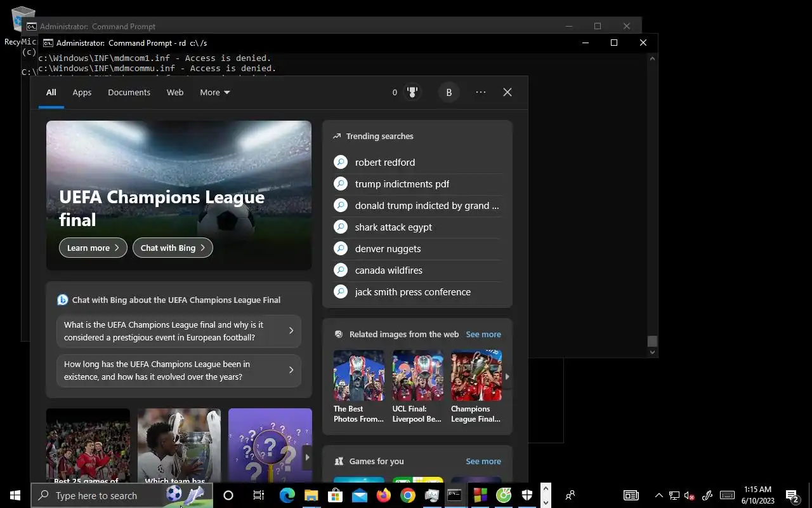Viewport: 812px width, 508px height.
Task: Switch to the Apps search tab
Action: 82,92
